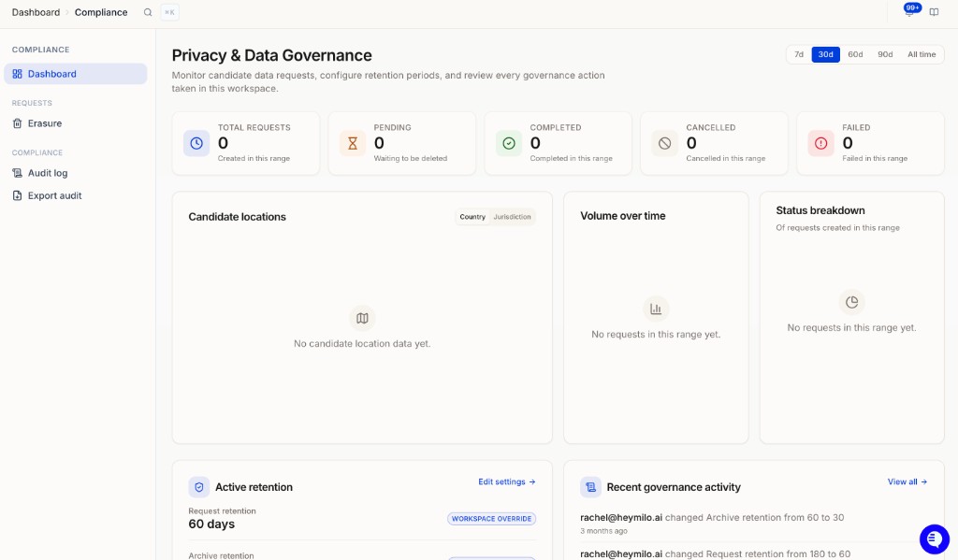The width and height of the screenshot is (958, 560).
Task: Click 'No candidate location data yet.' text
Action: pos(362,344)
